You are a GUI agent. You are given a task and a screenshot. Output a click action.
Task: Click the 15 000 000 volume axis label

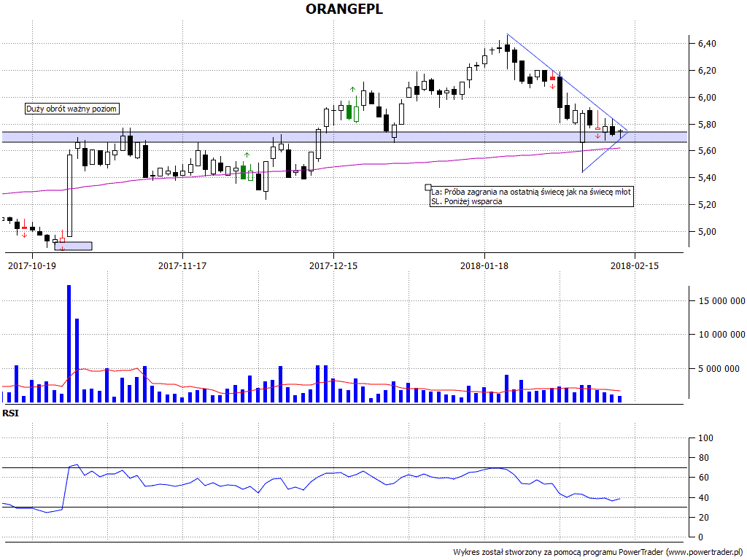(x=721, y=301)
